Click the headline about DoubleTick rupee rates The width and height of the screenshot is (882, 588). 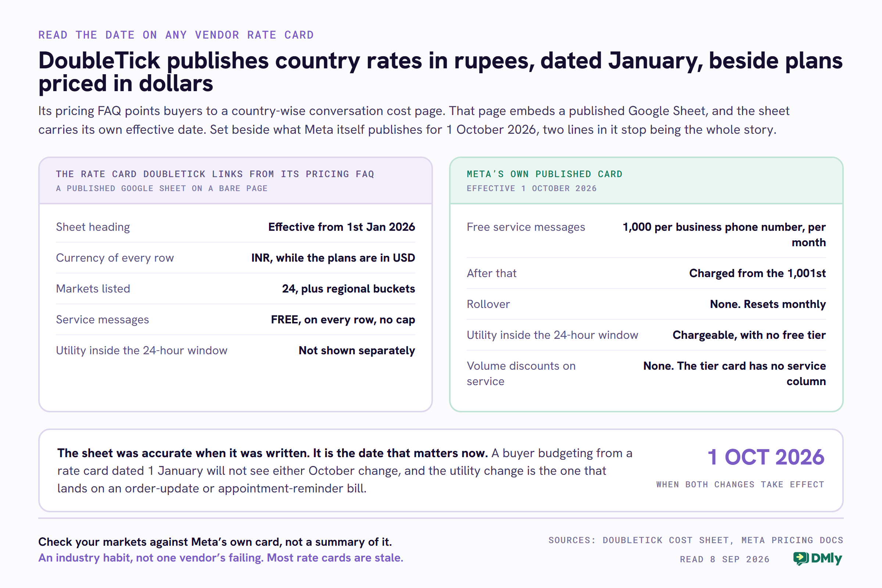(441, 72)
